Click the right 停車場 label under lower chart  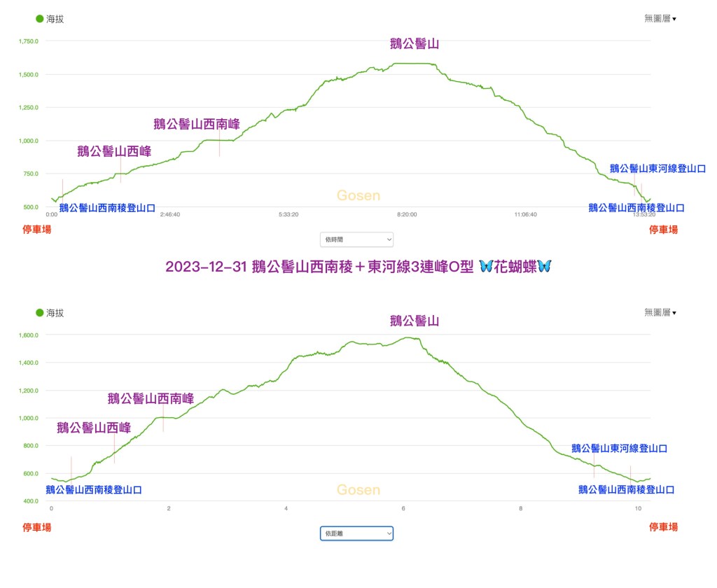[x=663, y=526]
